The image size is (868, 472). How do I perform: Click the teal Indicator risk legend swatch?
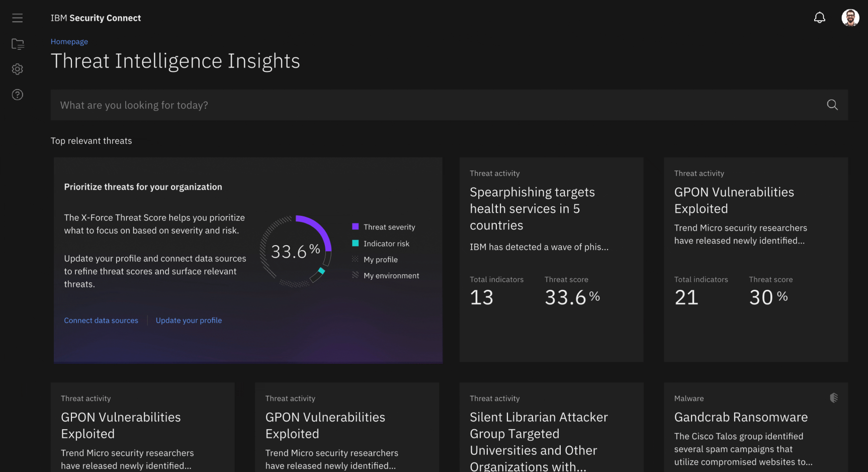356,244
